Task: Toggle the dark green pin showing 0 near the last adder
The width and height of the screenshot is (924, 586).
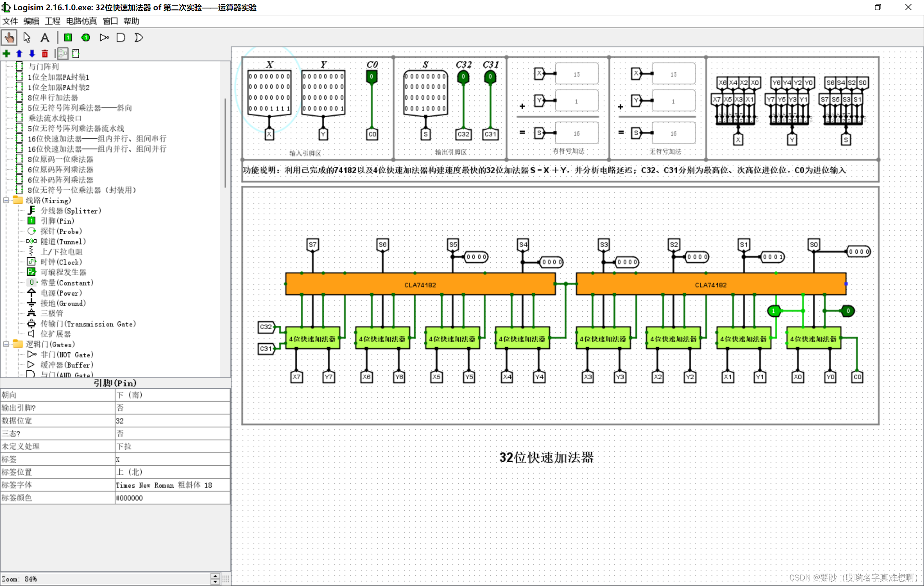Action: (x=847, y=311)
